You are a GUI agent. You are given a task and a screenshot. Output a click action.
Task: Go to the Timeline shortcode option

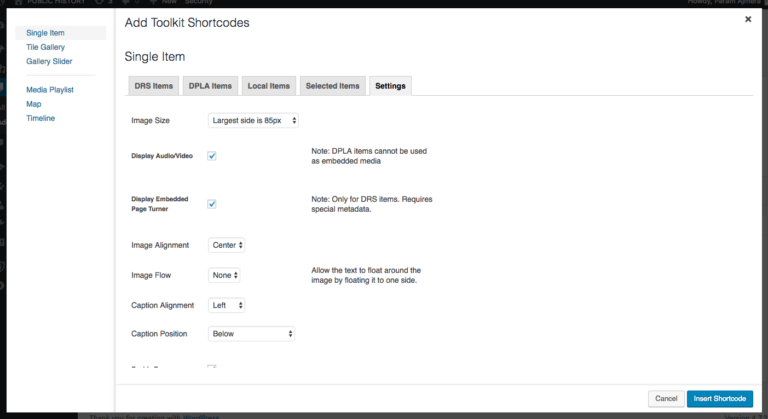[x=41, y=118]
